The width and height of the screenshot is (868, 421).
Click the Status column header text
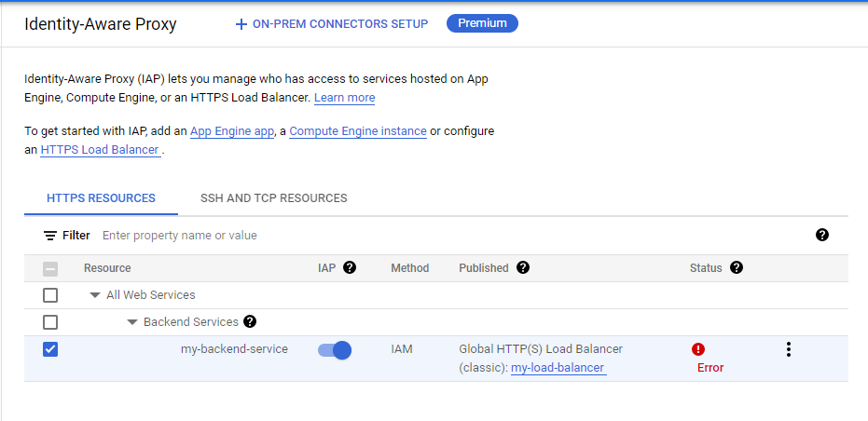[706, 268]
